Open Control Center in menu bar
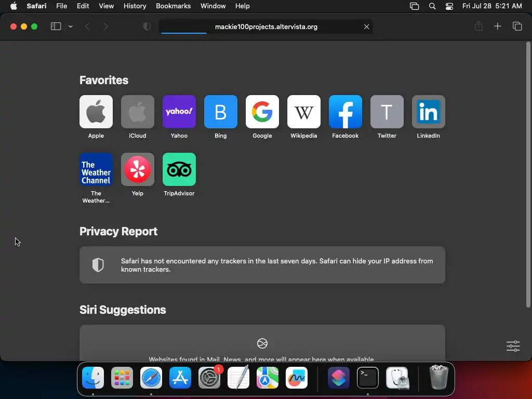 point(449,6)
